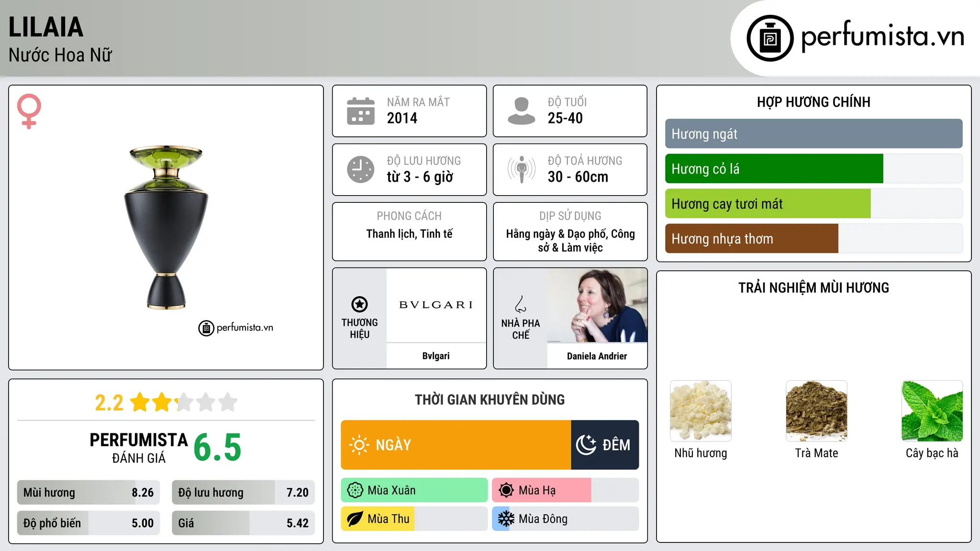Image resolution: width=980 pixels, height=551 pixels.
Task: Click the 2.2 star rating number
Action: coord(109,403)
